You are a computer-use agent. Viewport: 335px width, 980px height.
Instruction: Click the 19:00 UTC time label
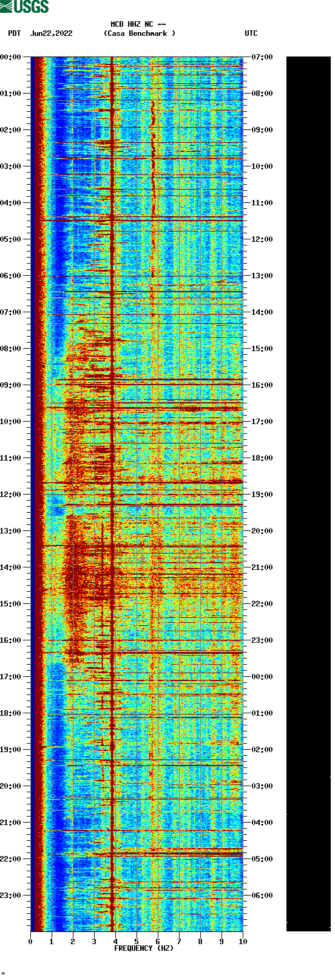[x=262, y=495]
